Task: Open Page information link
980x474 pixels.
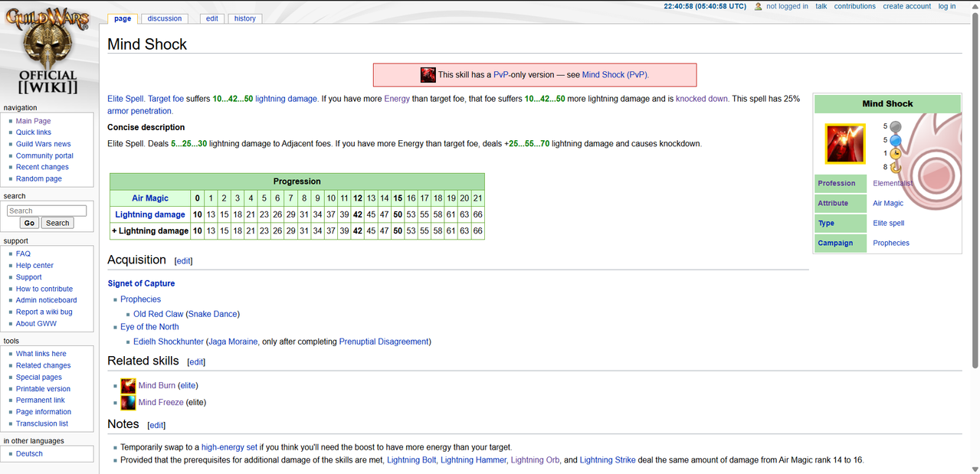Action: point(43,412)
